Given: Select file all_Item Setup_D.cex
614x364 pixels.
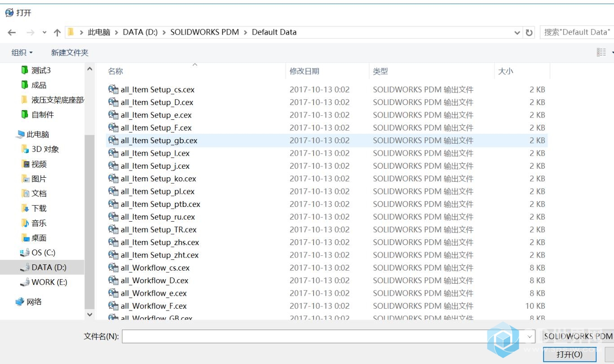Looking at the screenshot, I should pos(157,102).
